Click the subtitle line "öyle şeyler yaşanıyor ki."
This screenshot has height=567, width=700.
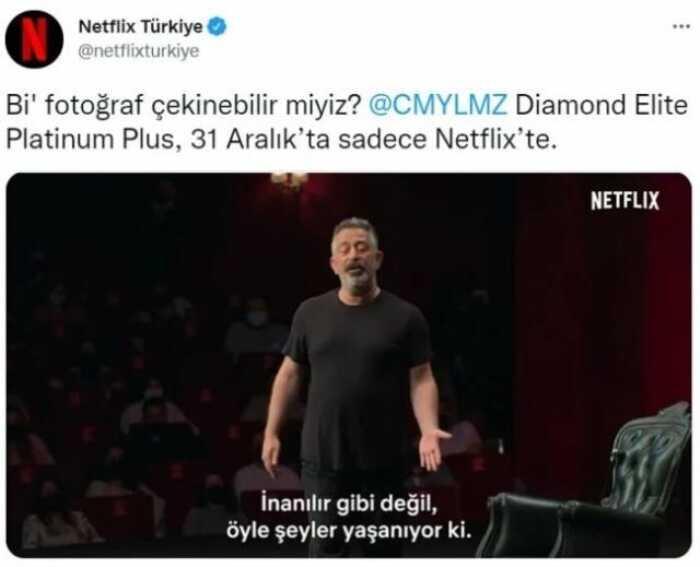pyautogui.click(x=349, y=531)
